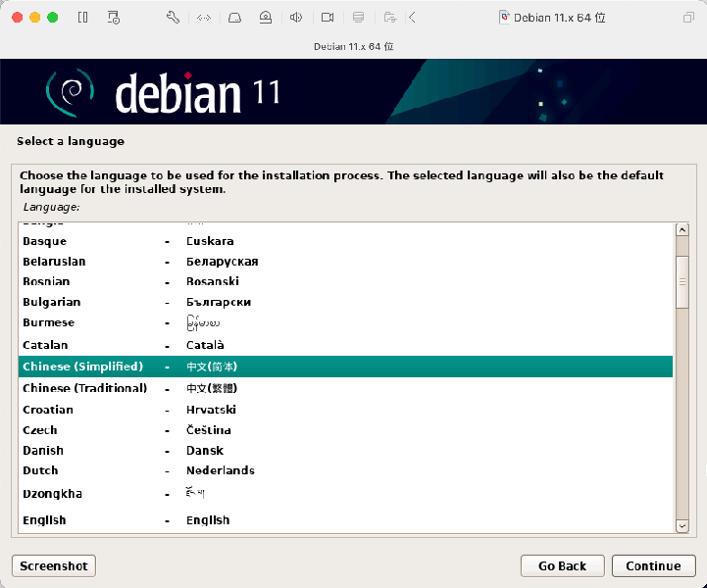This screenshot has width=707, height=588.
Task: Select Dzongkha language row
Action: [345, 493]
